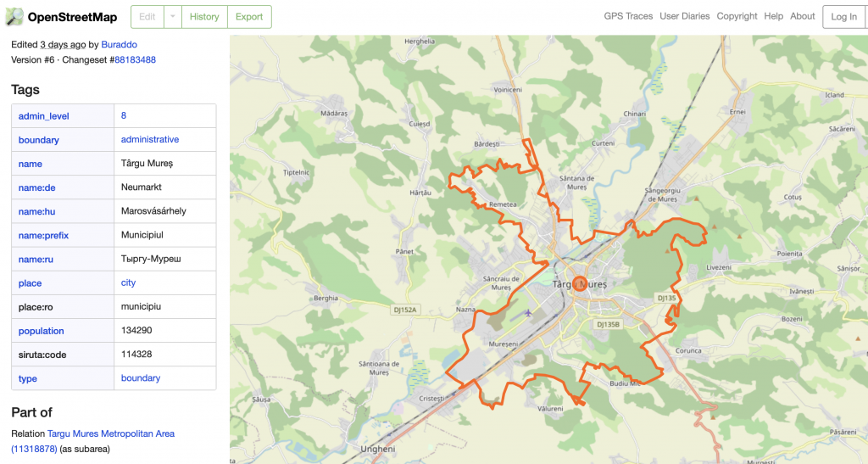The image size is (868, 464).
Task: Click the Sântana de Mureș map label
Action: (576, 182)
